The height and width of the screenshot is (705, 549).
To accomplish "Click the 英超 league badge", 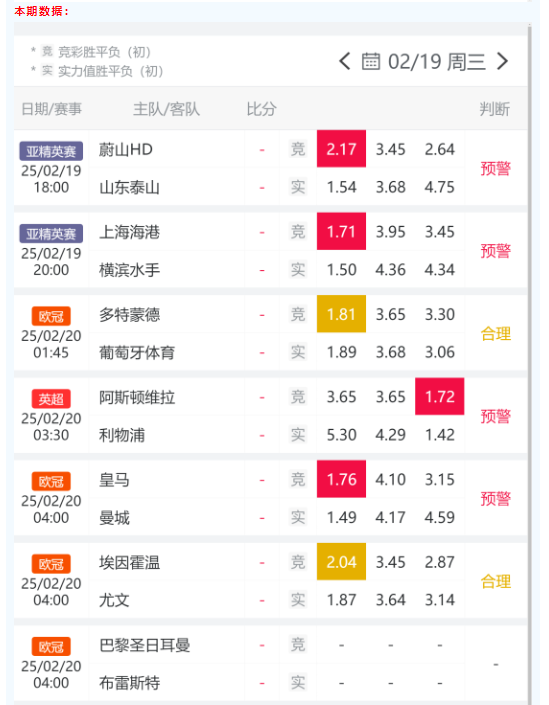I will (51, 399).
